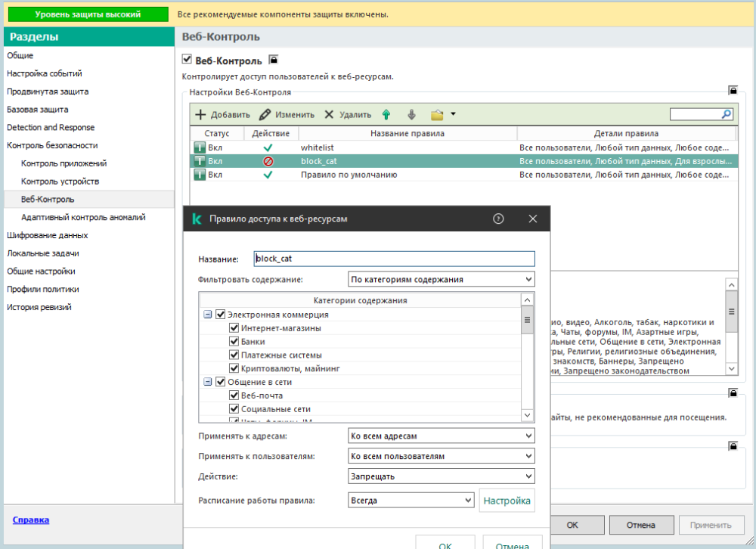Move rule up with green arrow

pos(386,115)
